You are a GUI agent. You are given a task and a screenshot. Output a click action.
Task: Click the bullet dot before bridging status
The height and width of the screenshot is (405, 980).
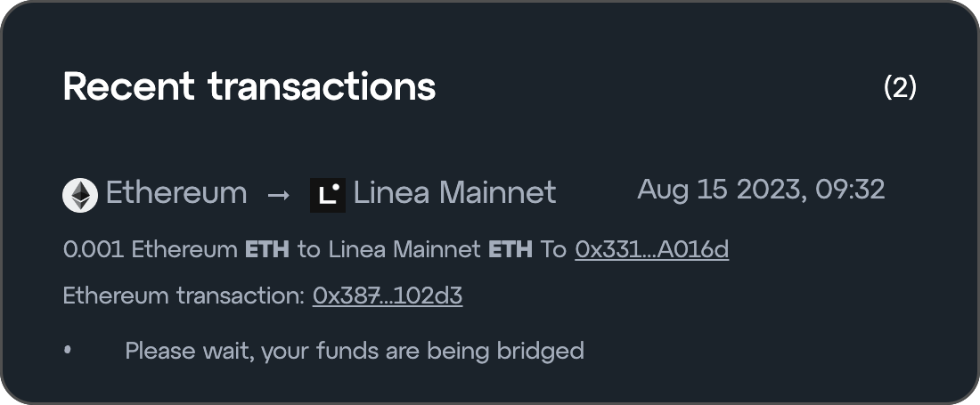click(x=68, y=351)
